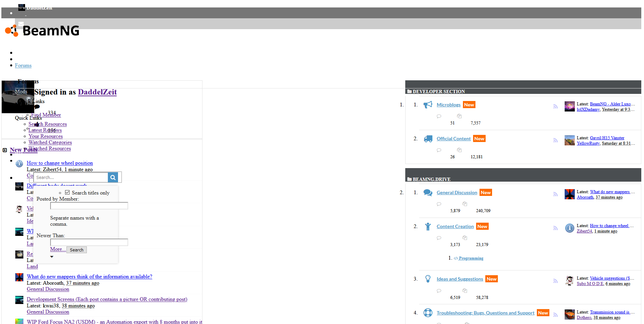Click lolXDadamy's avatar in Microblogs row
Image resolution: width=644 pixels, height=324 pixels.
pos(570,106)
